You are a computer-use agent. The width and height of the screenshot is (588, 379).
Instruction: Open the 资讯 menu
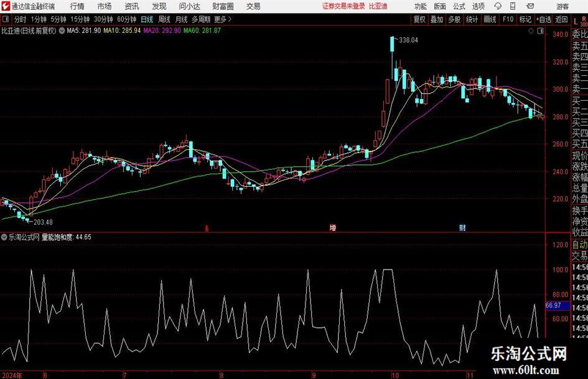(132, 6)
